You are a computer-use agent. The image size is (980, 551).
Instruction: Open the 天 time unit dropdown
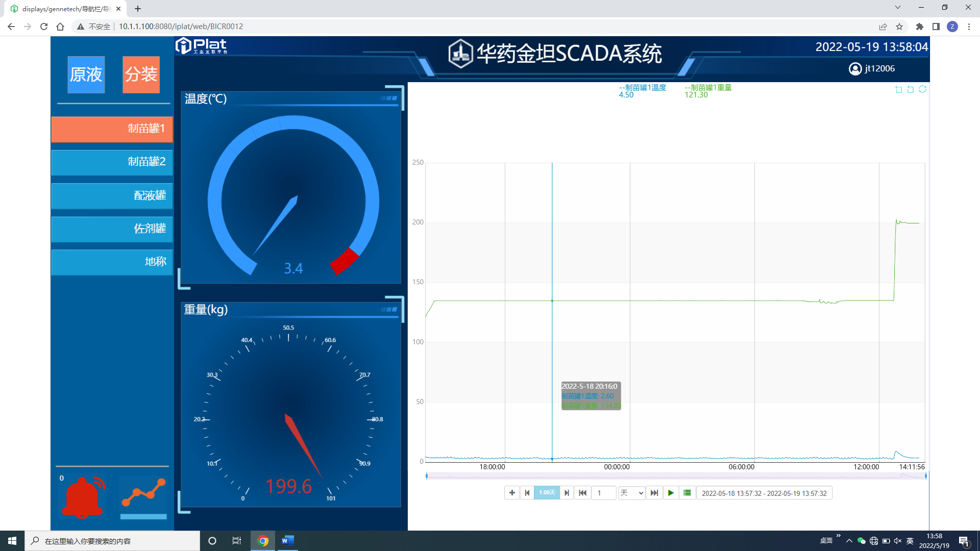tap(631, 493)
